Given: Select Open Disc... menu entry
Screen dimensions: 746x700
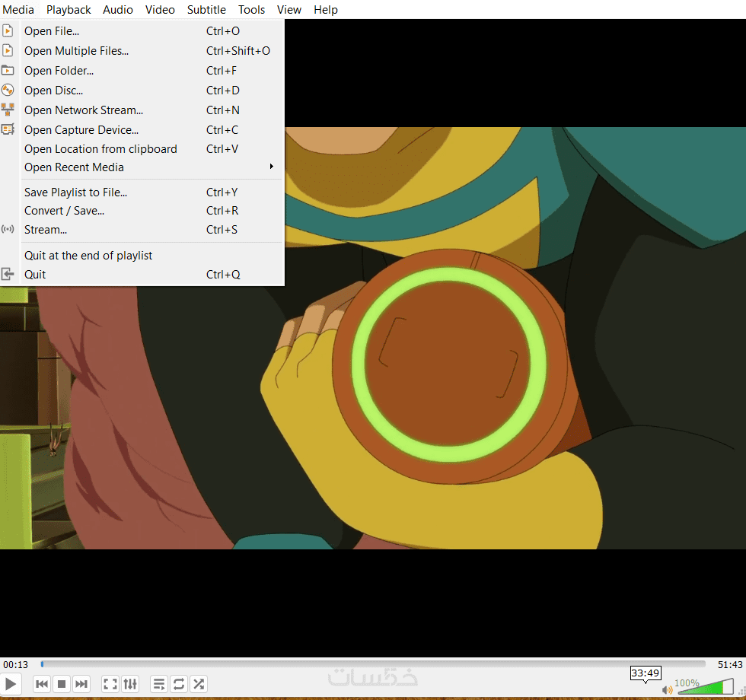Looking at the screenshot, I should coord(142,91).
